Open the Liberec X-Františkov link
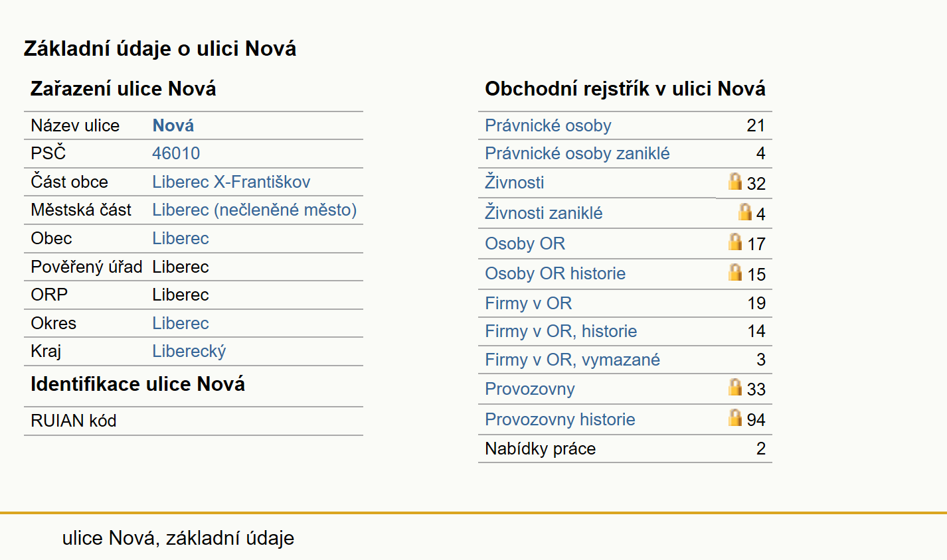The image size is (947, 560). (x=231, y=182)
